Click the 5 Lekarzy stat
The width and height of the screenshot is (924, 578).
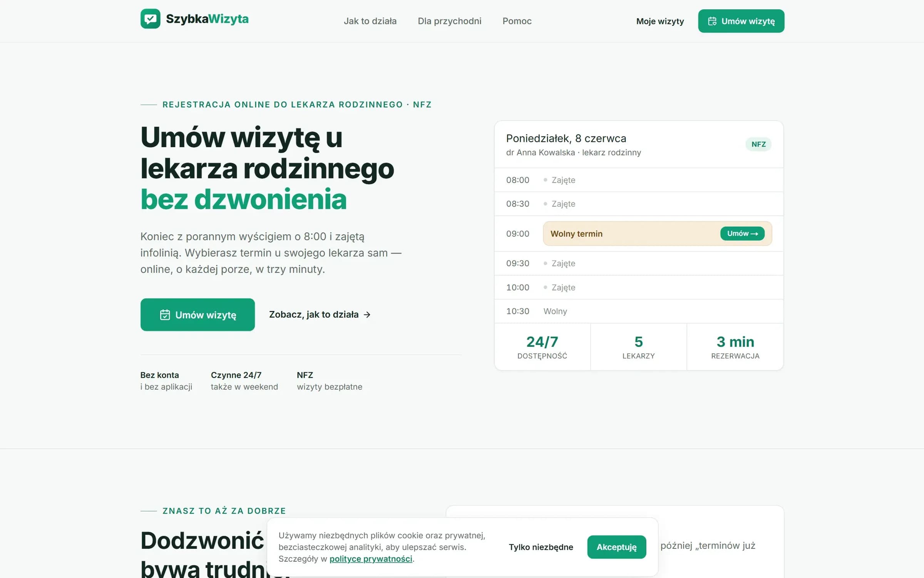pos(638,347)
